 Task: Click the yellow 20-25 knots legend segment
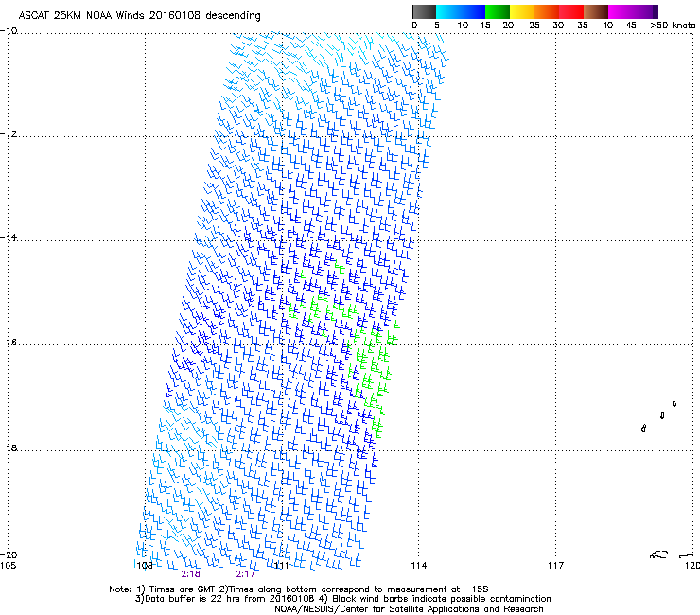point(522,11)
